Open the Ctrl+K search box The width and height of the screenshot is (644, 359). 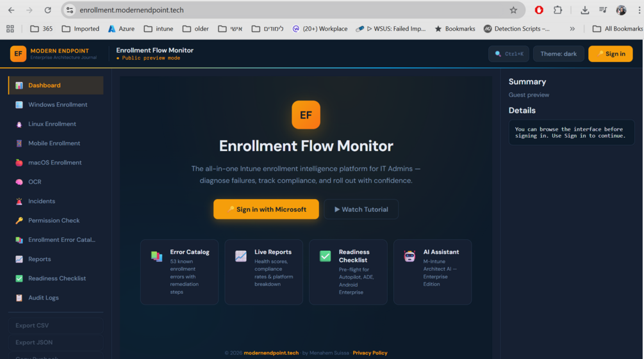(x=509, y=54)
